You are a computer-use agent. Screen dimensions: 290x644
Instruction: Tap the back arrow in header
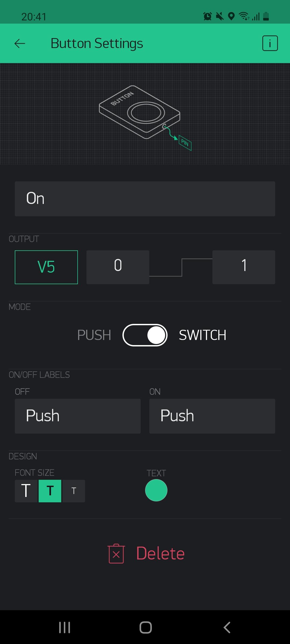click(x=20, y=43)
